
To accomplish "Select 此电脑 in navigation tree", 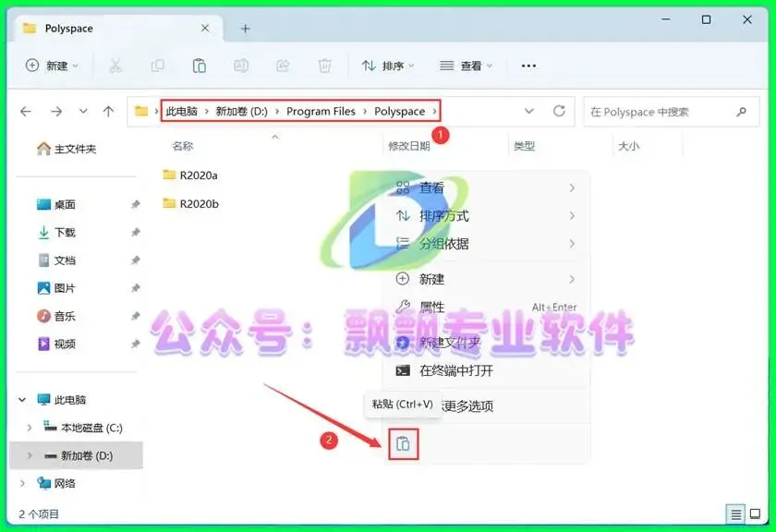I will tap(62, 399).
